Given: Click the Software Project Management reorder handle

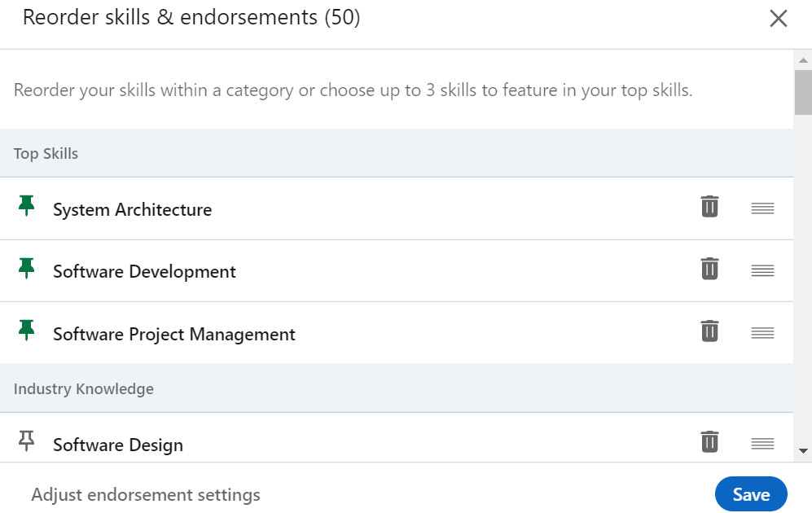Looking at the screenshot, I should tap(762, 332).
